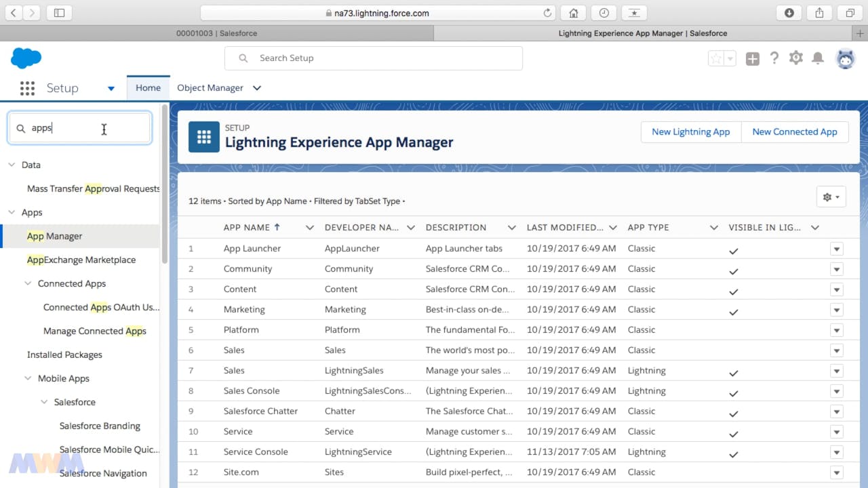Open row actions for App Launcher
The width and height of the screenshot is (868, 488).
837,249
